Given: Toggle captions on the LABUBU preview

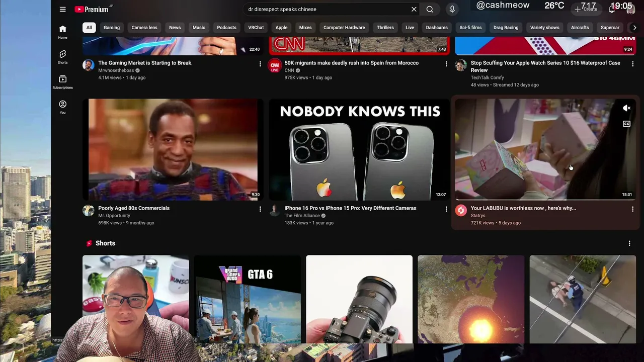Looking at the screenshot, I should 626,124.
